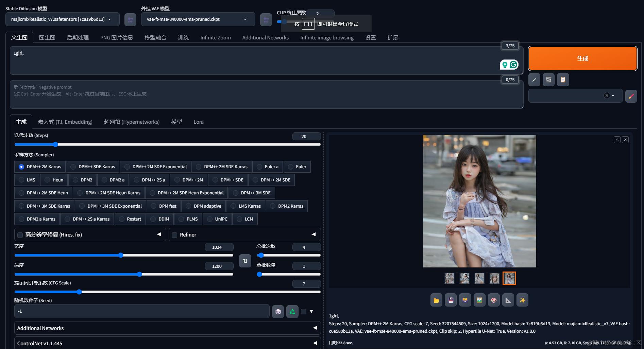Switch to the PNG 图片信息 tab

[x=117, y=38]
